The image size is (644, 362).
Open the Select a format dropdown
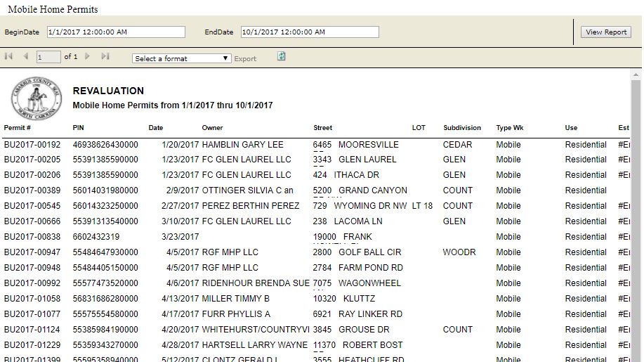coord(182,58)
